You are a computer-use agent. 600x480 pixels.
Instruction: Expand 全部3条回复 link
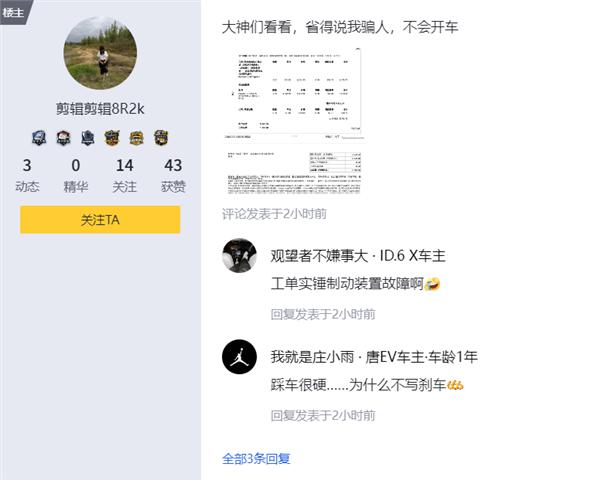coord(256,458)
